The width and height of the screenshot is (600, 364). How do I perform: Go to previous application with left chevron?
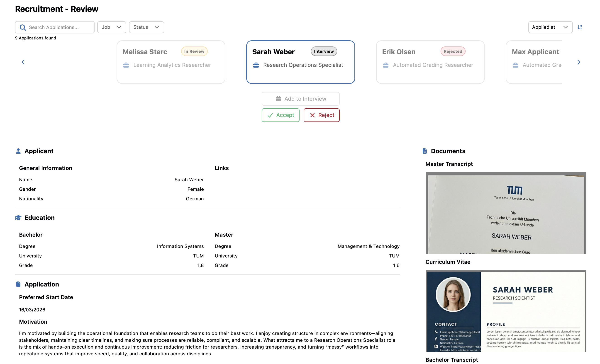click(x=23, y=62)
